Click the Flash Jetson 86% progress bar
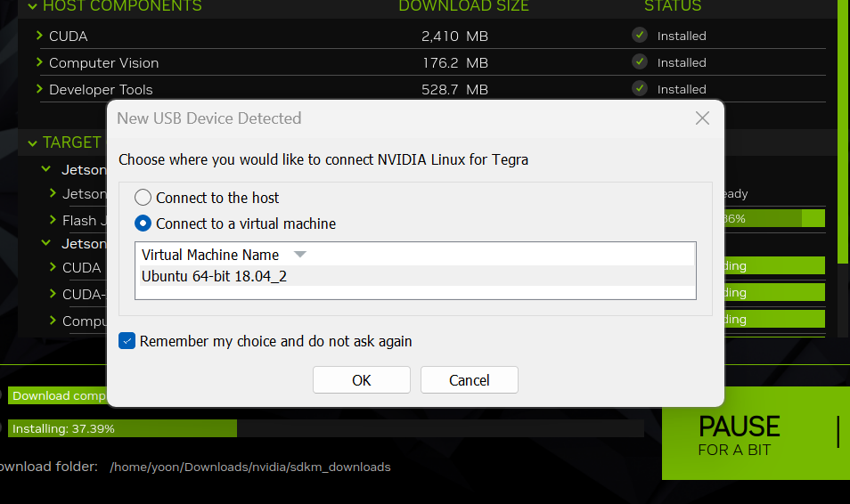The image size is (850, 504). [x=774, y=218]
